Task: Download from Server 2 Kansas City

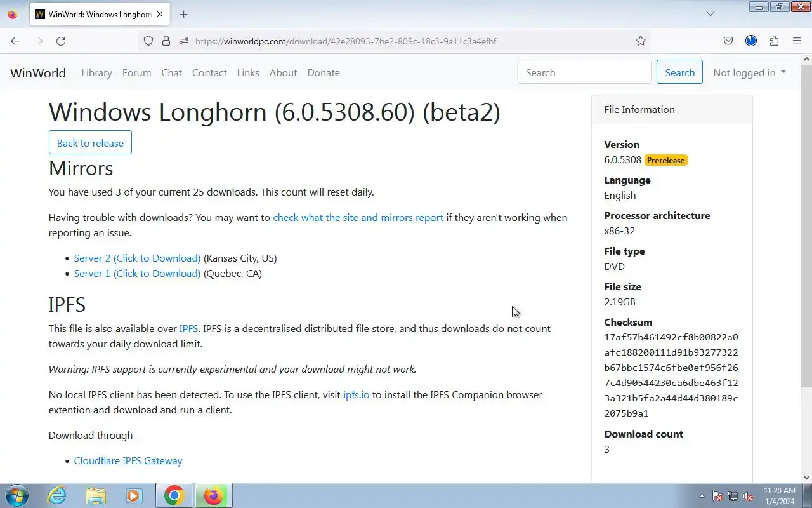Action: [137, 258]
